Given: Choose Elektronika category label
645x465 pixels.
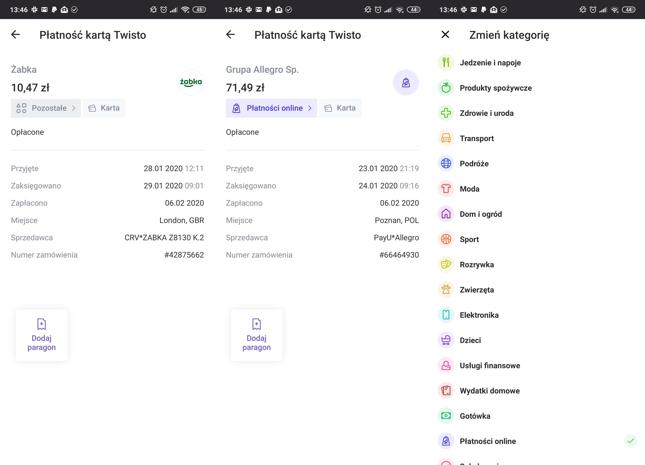Looking at the screenshot, I should click(x=479, y=315).
